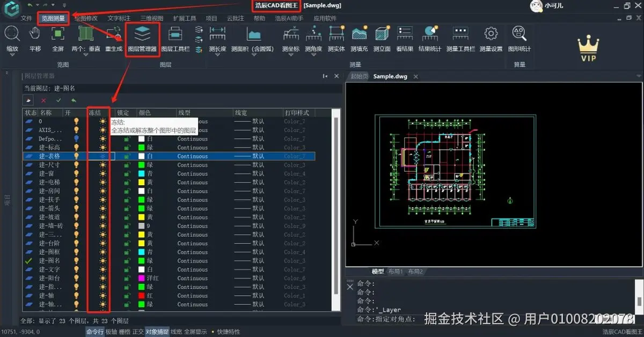Click the VIP crown icon
Screen dimensions: 644x337
588,49
